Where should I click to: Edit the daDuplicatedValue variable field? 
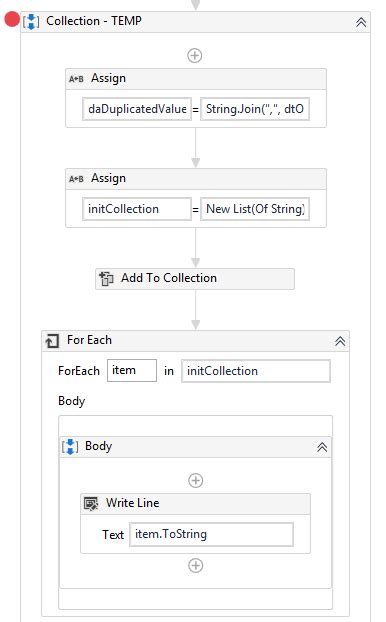click(x=137, y=109)
